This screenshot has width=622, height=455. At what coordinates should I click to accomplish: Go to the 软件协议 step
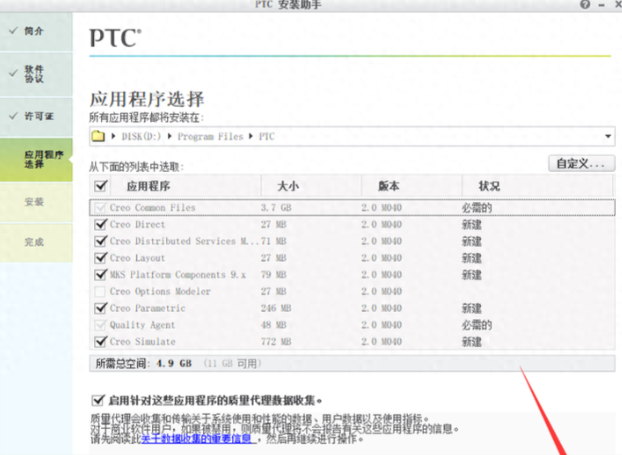[35, 74]
